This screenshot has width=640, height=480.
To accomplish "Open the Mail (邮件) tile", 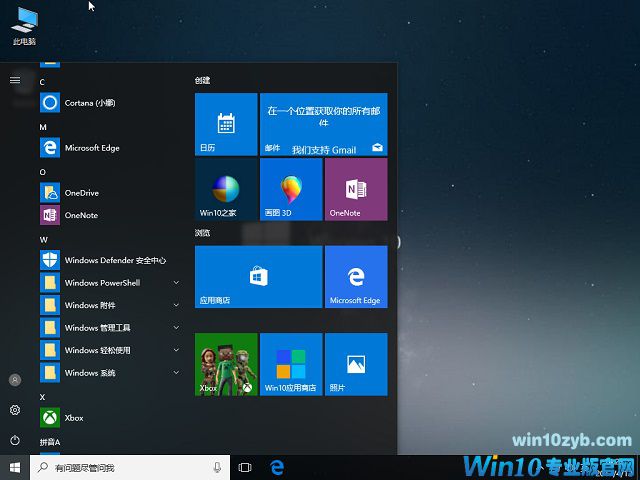I will click(323, 124).
